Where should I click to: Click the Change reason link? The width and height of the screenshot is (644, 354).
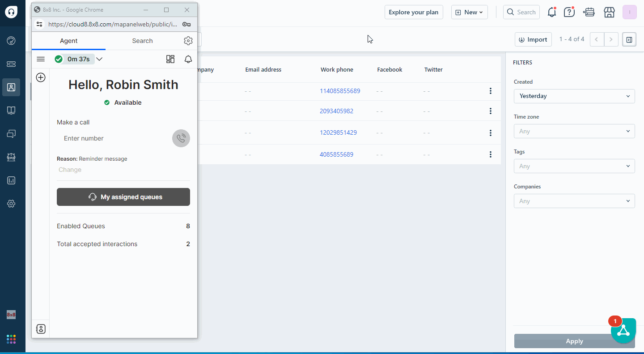click(70, 170)
